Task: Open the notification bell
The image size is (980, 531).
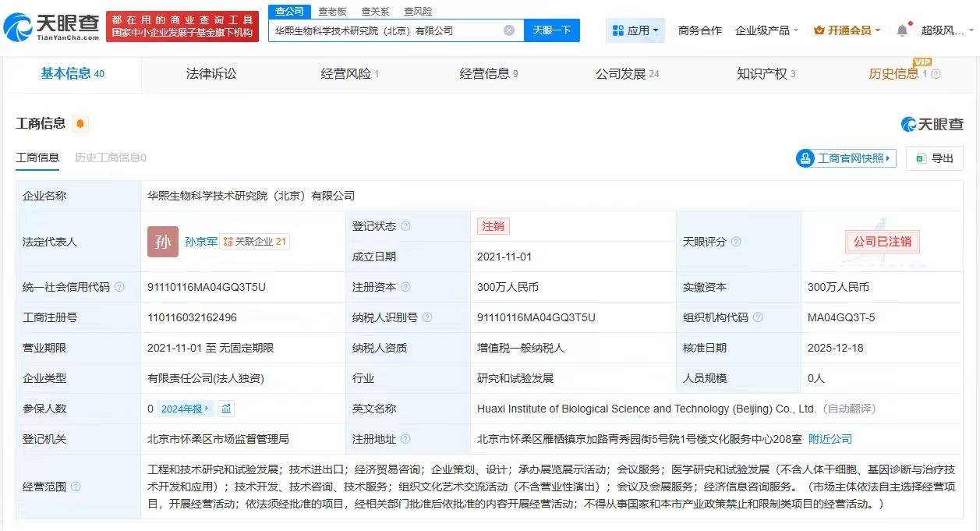Action: click(x=902, y=30)
